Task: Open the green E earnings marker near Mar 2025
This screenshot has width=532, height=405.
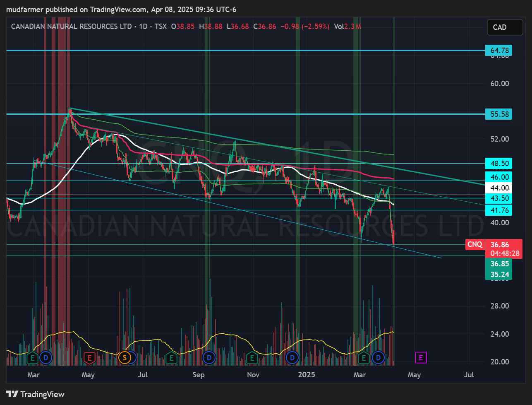Action: (364, 357)
